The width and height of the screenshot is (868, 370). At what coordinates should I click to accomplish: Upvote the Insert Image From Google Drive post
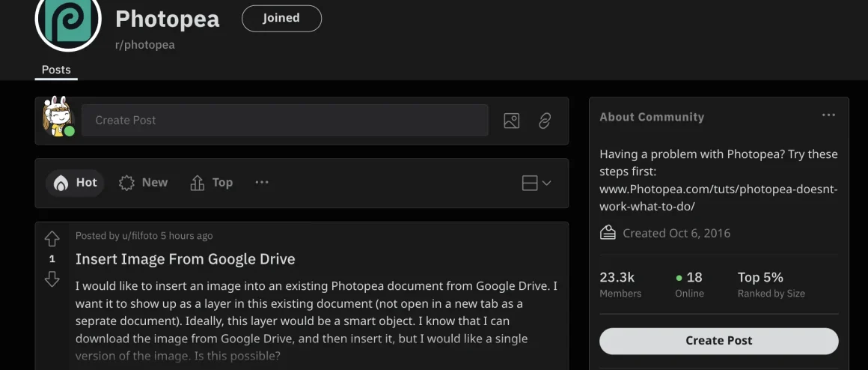click(52, 239)
